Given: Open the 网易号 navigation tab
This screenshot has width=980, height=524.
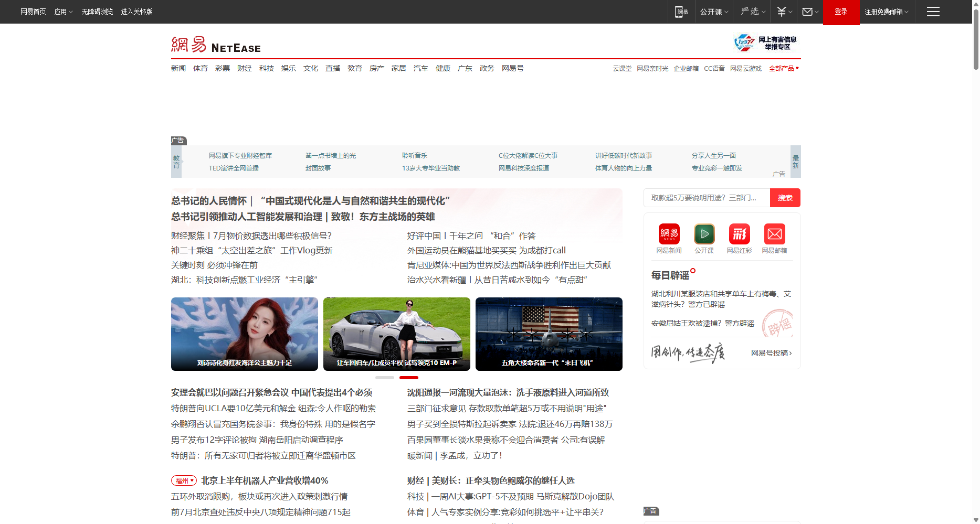Looking at the screenshot, I should (x=513, y=68).
